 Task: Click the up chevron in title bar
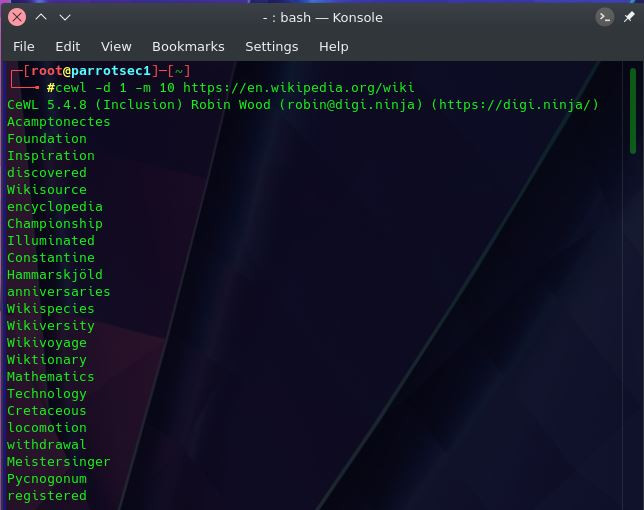click(41, 17)
